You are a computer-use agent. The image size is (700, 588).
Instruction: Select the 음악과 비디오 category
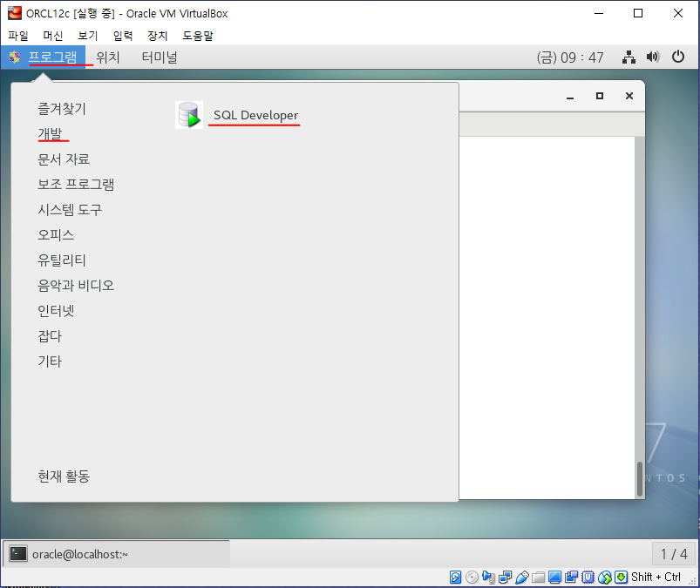(x=76, y=286)
